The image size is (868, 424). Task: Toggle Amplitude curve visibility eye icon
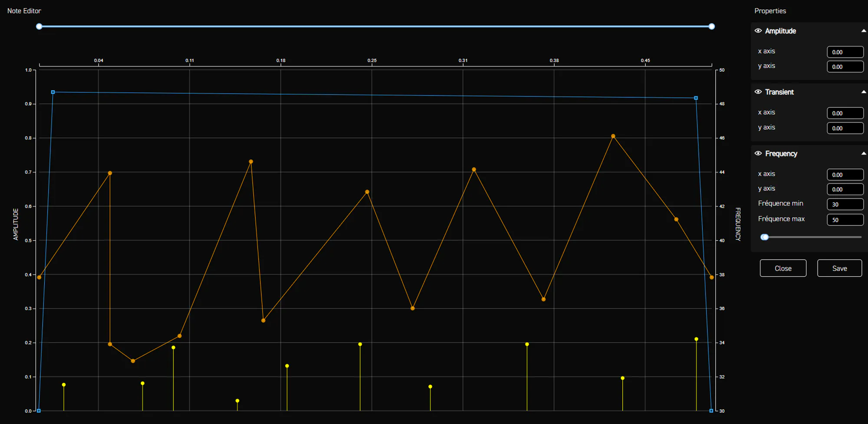758,31
